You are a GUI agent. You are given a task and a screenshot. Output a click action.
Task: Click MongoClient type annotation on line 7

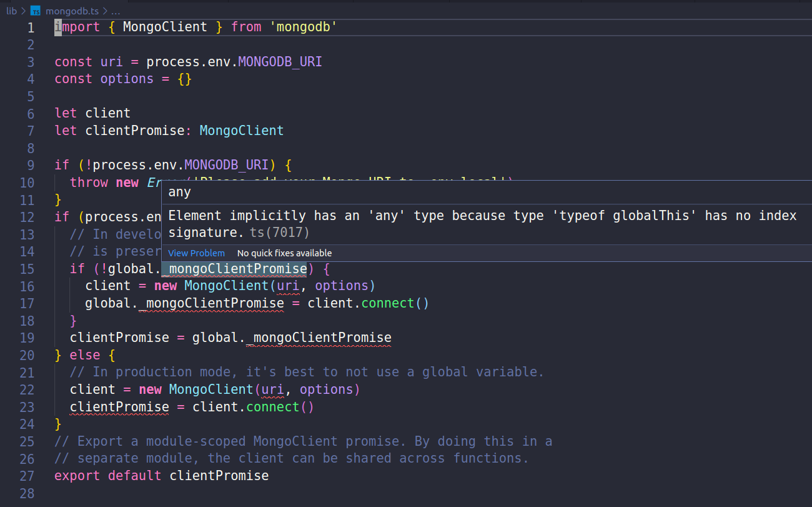click(242, 131)
